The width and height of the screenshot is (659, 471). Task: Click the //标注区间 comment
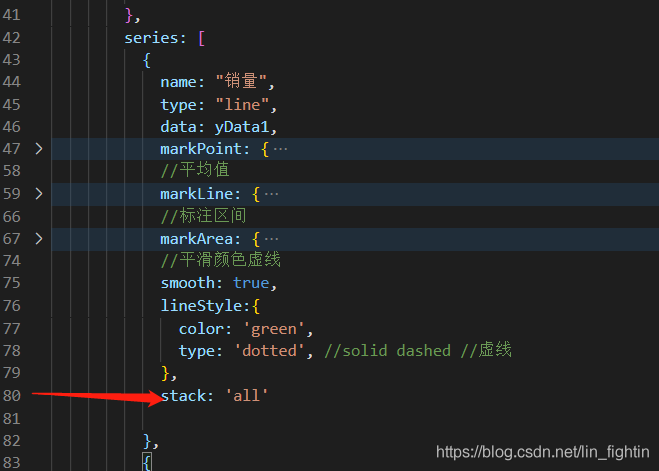203,216
